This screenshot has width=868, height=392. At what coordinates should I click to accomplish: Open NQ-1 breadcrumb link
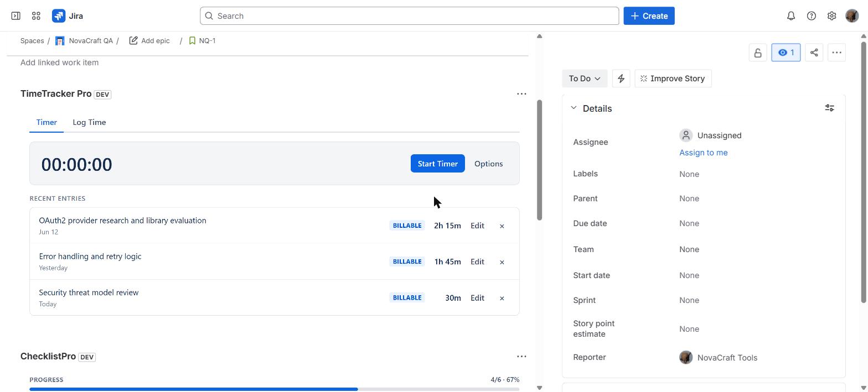coord(208,40)
